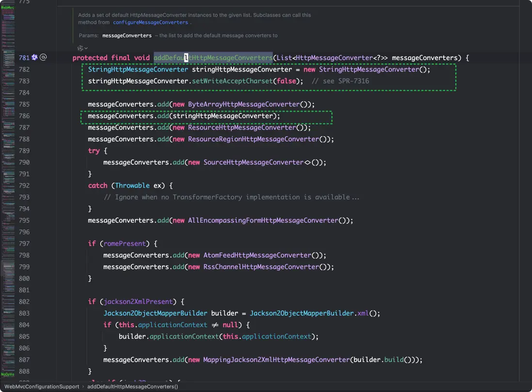Image resolution: width=532 pixels, height=392 pixels.
Task: Expand the folded comment ellipsis on line 793
Action: 356,197
